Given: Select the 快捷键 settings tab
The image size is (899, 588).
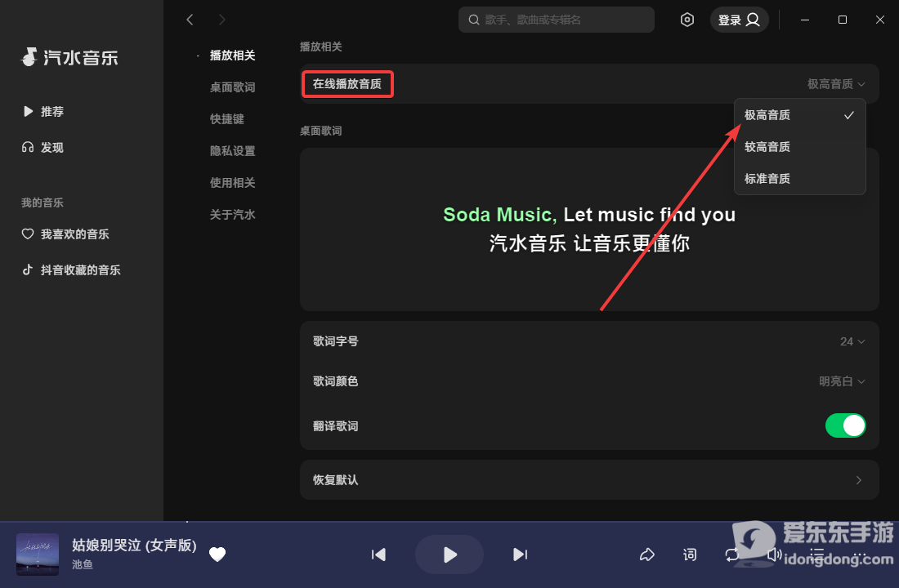Looking at the screenshot, I should pos(227,118).
